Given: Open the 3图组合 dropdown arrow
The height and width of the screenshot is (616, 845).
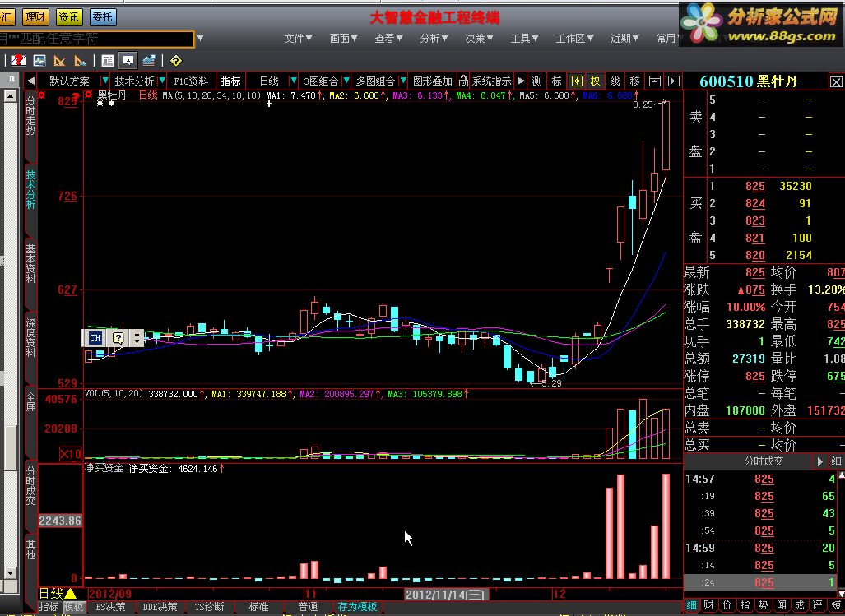Looking at the screenshot, I should (x=346, y=81).
